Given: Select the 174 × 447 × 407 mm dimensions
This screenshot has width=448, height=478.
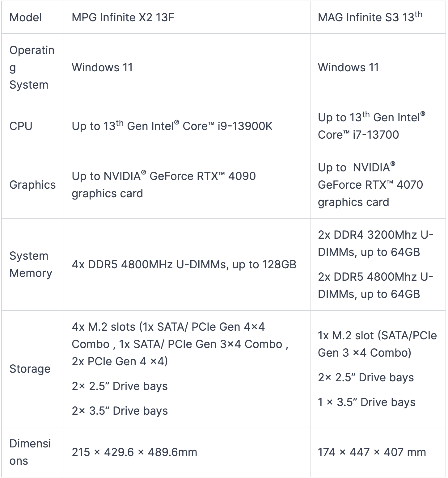Looking at the screenshot, I should [372, 452].
